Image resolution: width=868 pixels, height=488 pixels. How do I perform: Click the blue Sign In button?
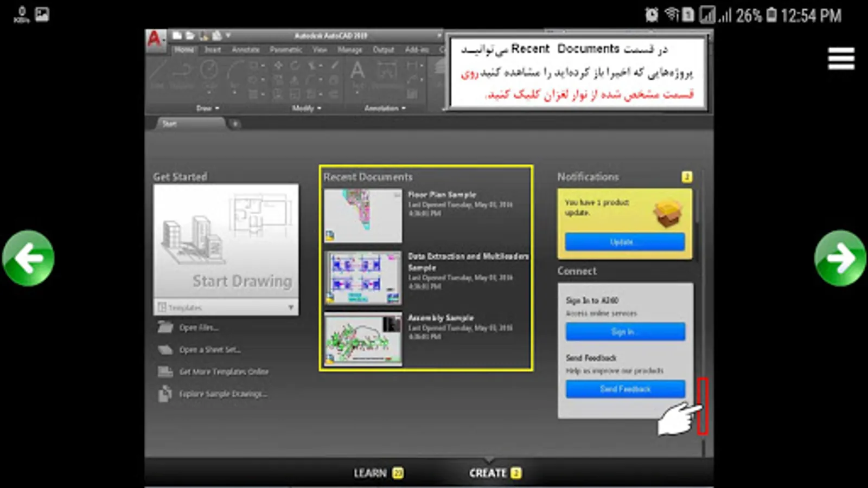point(626,331)
